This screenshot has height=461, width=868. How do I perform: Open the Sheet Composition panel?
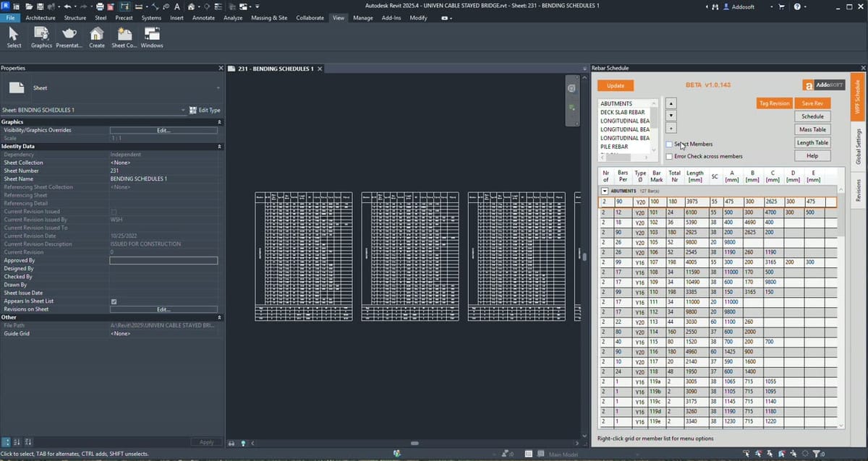pyautogui.click(x=124, y=38)
